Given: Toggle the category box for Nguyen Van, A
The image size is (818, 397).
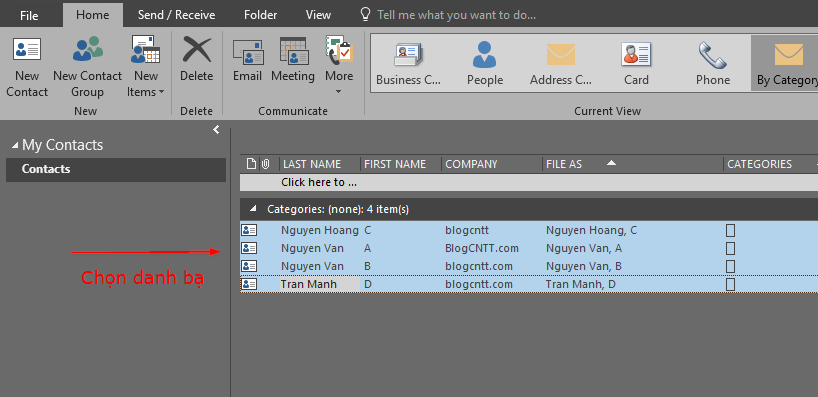Looking at the screenshot, I should click(x=730, y=248).
